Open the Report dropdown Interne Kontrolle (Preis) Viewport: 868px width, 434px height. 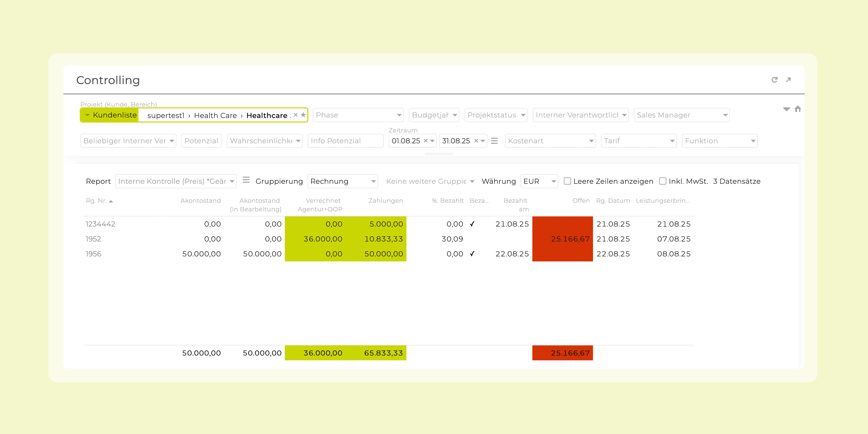tap(176, 181)
